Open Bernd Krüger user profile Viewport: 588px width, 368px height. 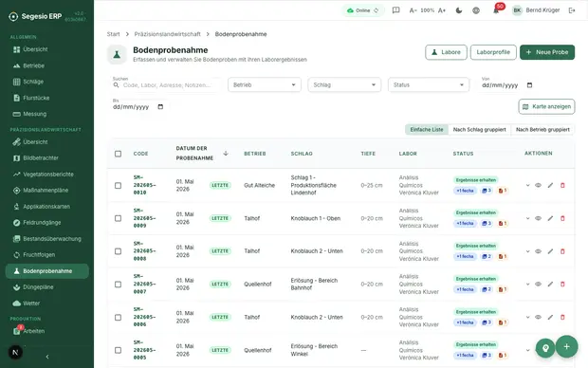(x=536, y=10)
